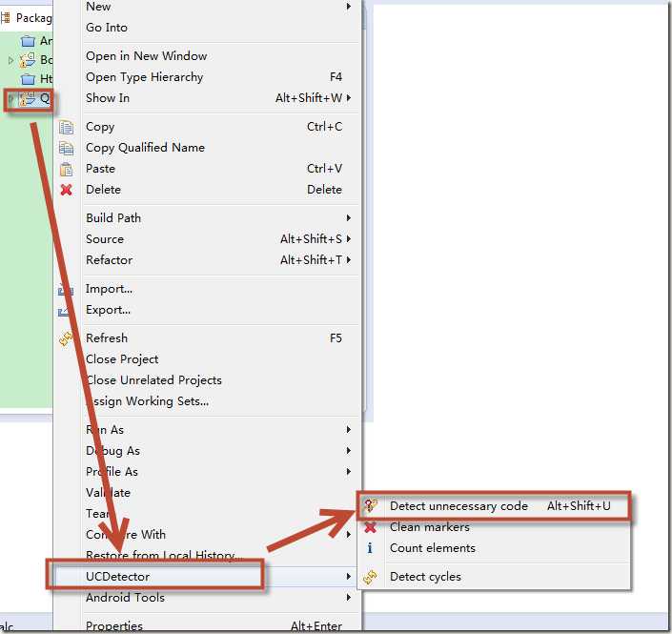The image size is (672, 634).
Task: Click the Detect cycles icon
Action: 370,577
